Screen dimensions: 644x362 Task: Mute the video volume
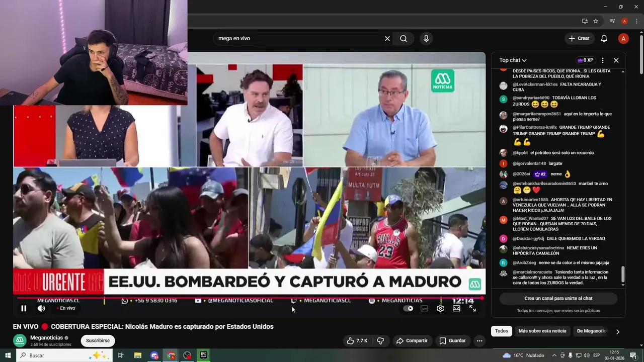tap(41, 308)
